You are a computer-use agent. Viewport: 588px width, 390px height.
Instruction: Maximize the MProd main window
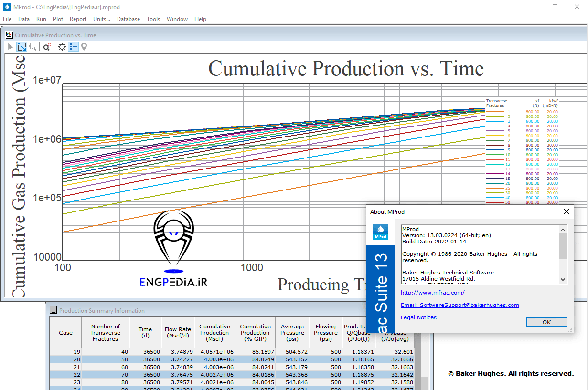pyautogui.click(x=555, y=7)
